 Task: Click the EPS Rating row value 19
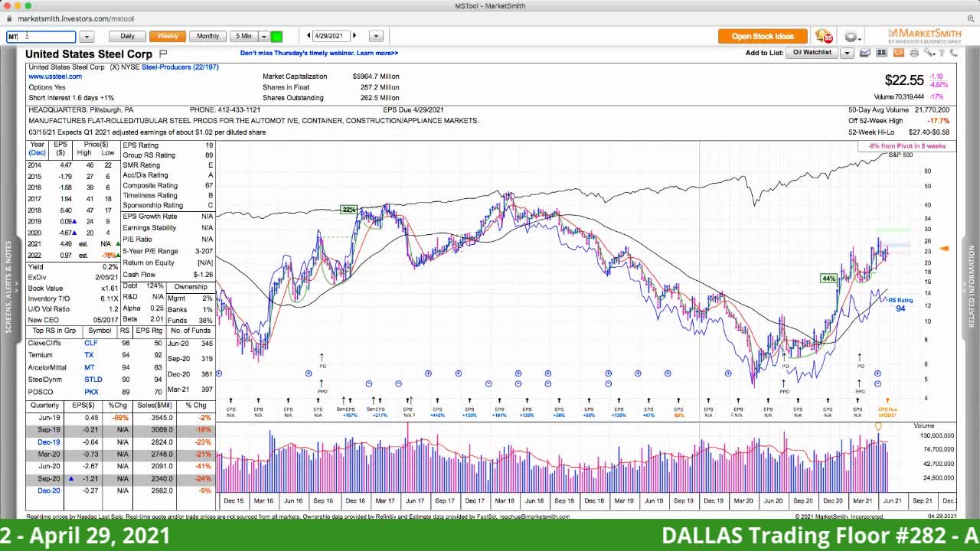(209, 145)
